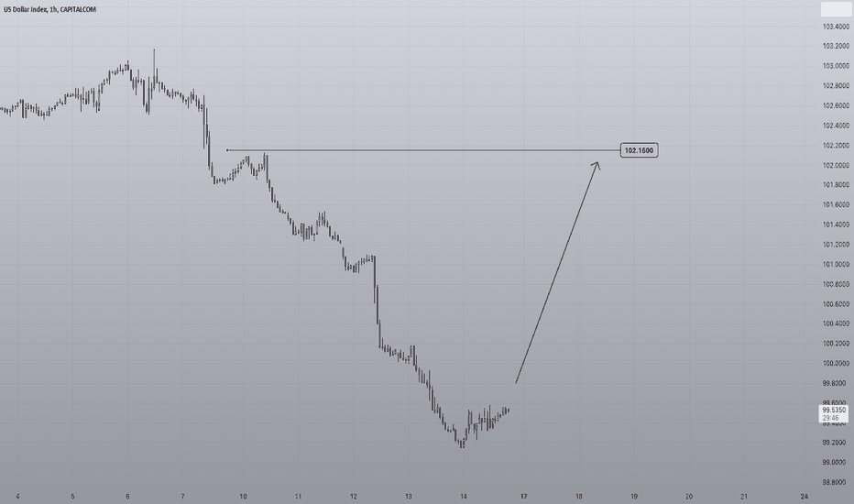Select the upward projection arrow's head

(597, 165)
